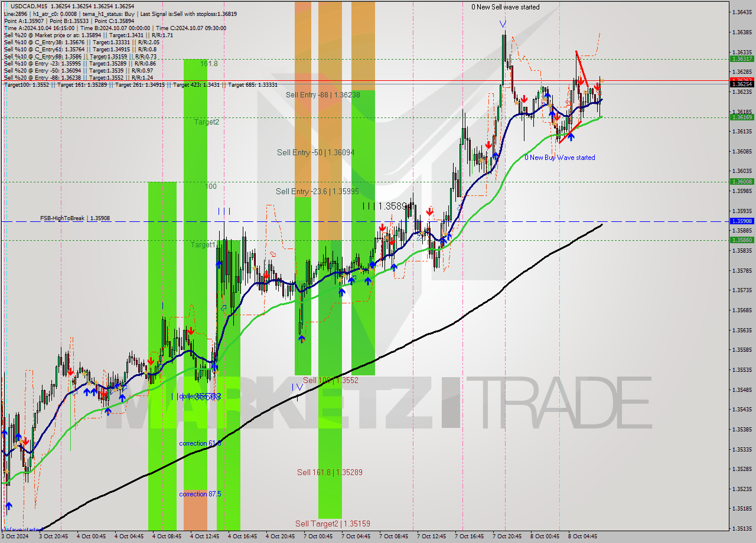Click the blue 'V' wave label at the chart peak
756x543 pixels.
(503, 24)
